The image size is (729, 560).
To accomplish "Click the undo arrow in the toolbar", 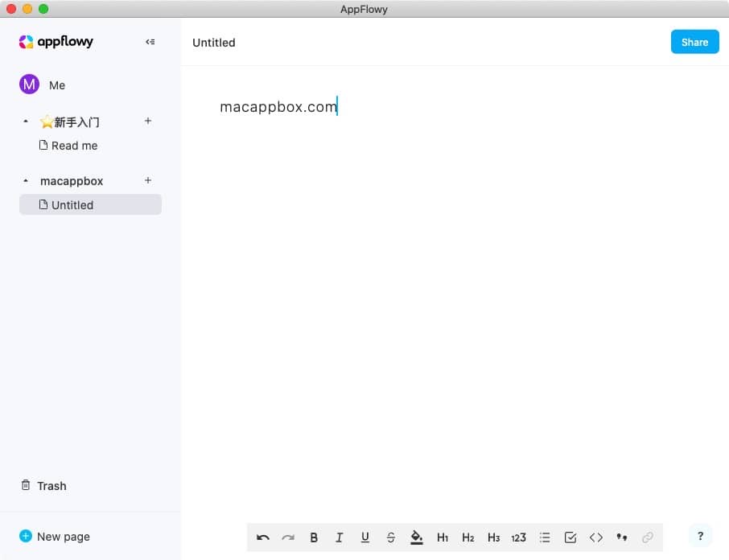I will tap(262, 537).
